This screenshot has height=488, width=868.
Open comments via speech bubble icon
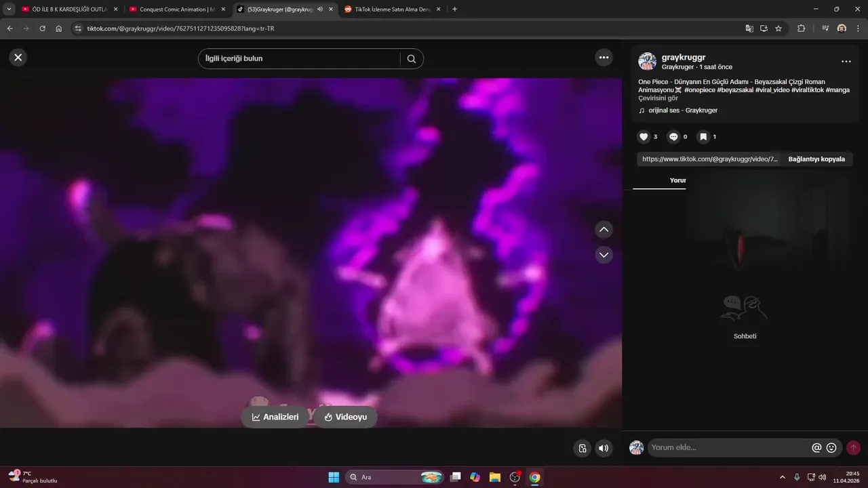point(673,137)
